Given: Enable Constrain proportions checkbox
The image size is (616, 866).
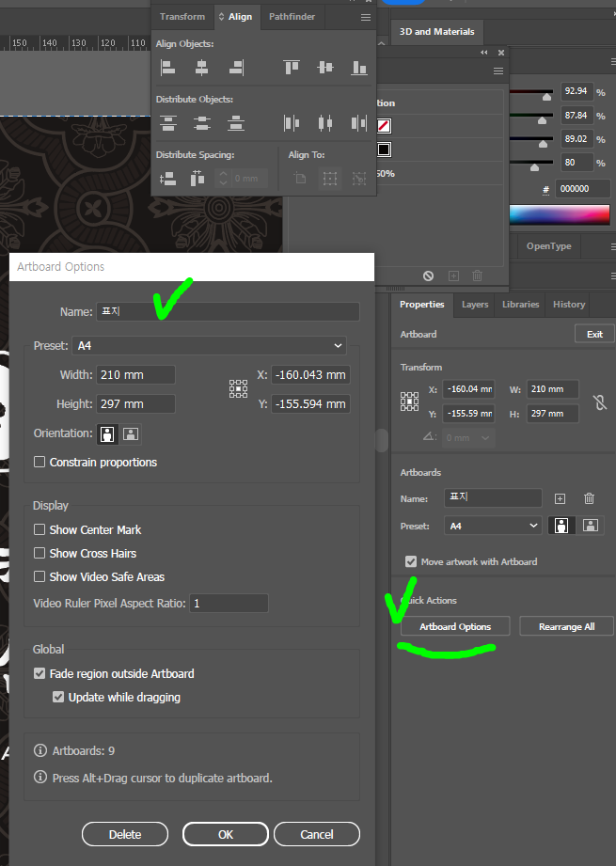Looking at the screenshot, I should tap(39, 462).
